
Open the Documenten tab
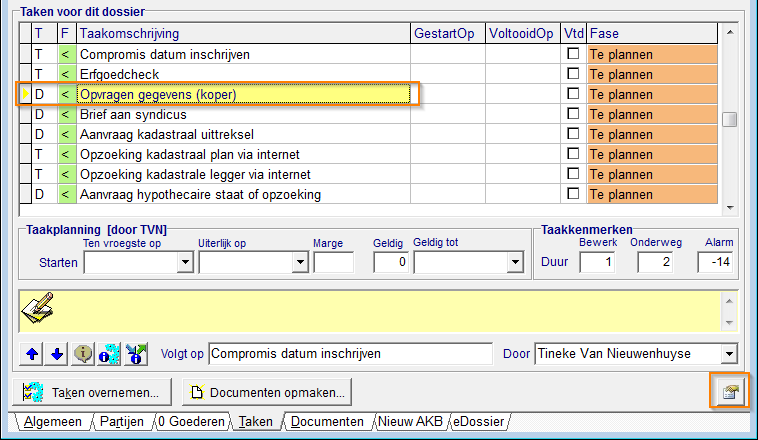[x=327, y=422]
